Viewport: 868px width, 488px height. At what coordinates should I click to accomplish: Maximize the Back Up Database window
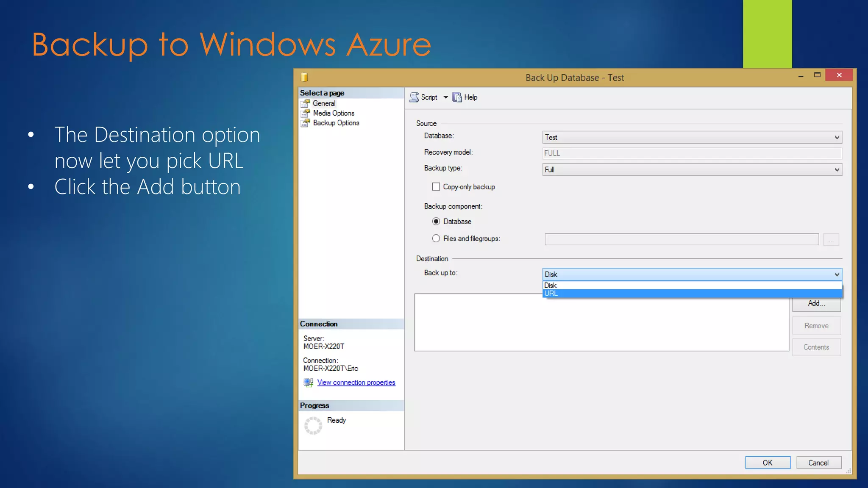(x=817, y=75)
